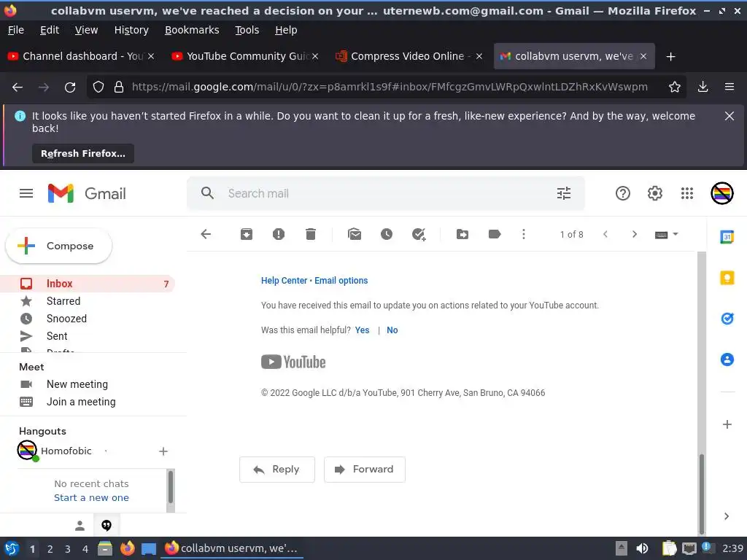This screenshot has height=560, width=747.
Task: Open the Help Center link
Action: [x=284, y=281]
